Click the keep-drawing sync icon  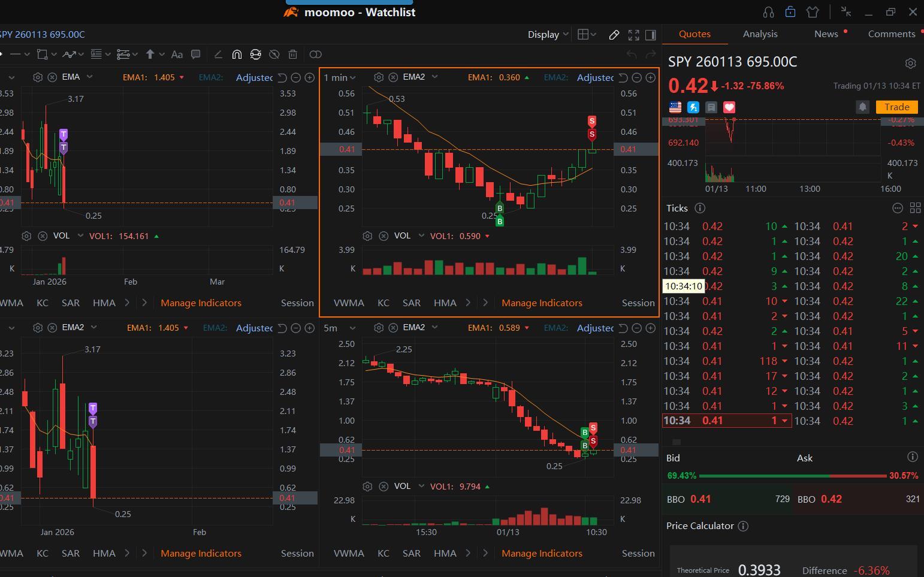point(256,55)
